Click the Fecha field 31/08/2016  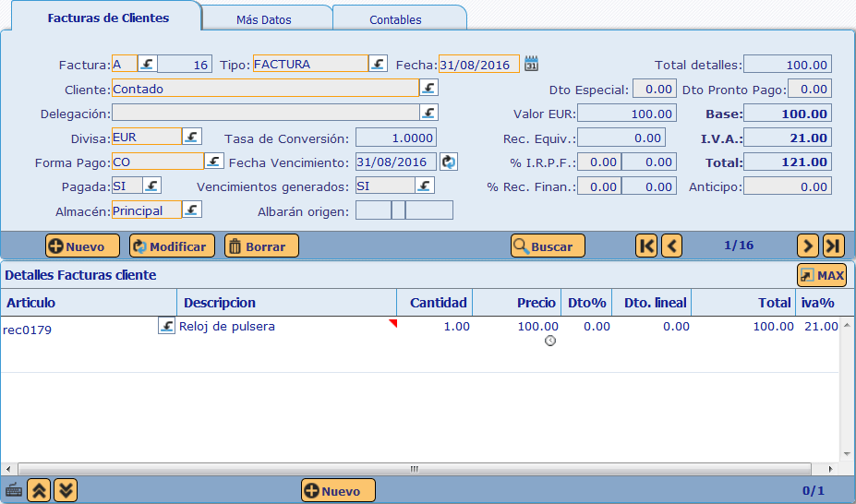click(x=478, y=65)
